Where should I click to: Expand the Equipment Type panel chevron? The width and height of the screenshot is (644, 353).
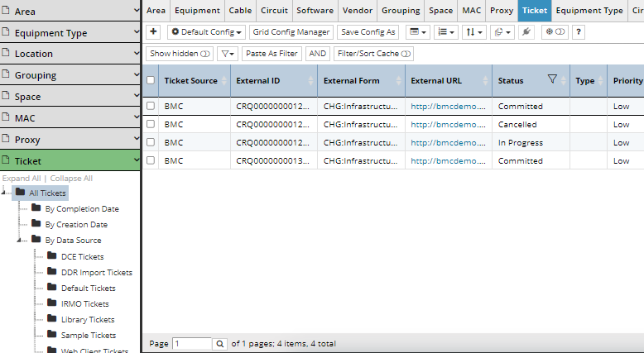[137, 31]
